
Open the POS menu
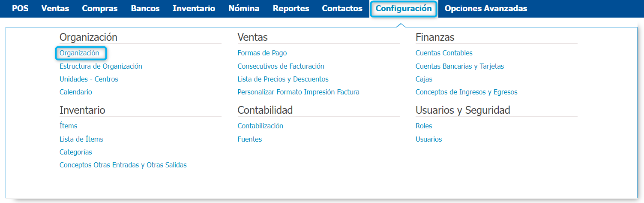(x=20, y=8)
